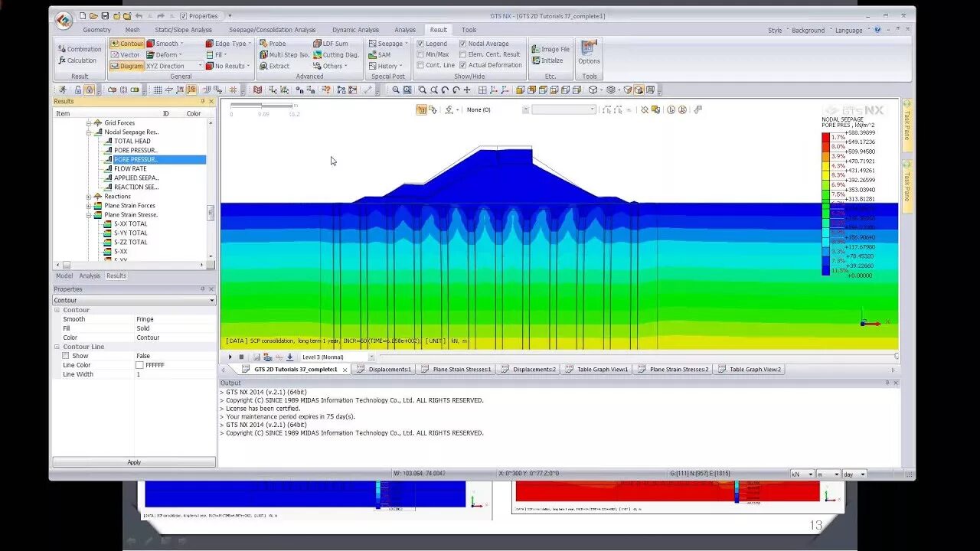Click the Calculation result tool
Viewport: 980px width, 551px height.
coord(77,60)
